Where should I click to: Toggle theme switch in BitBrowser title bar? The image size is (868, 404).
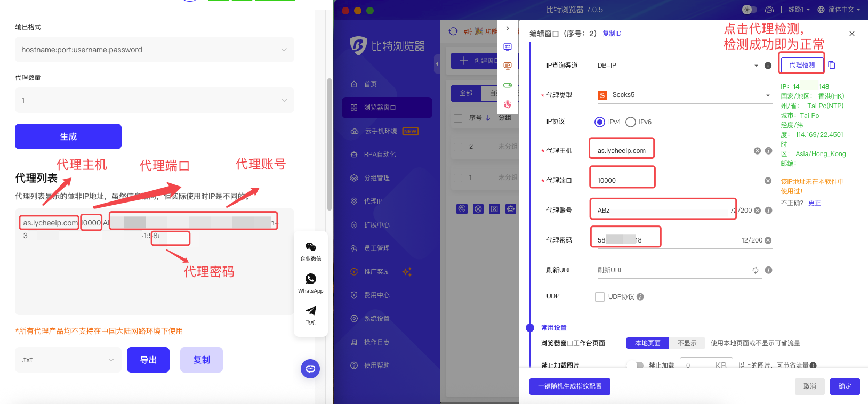click(x=750, y=10)
